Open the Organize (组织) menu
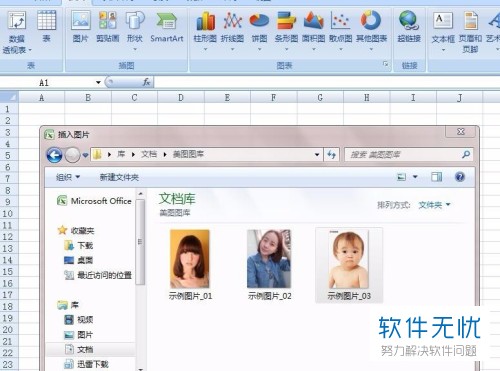The width and height of the screenshot is (500, 371). 68,177
